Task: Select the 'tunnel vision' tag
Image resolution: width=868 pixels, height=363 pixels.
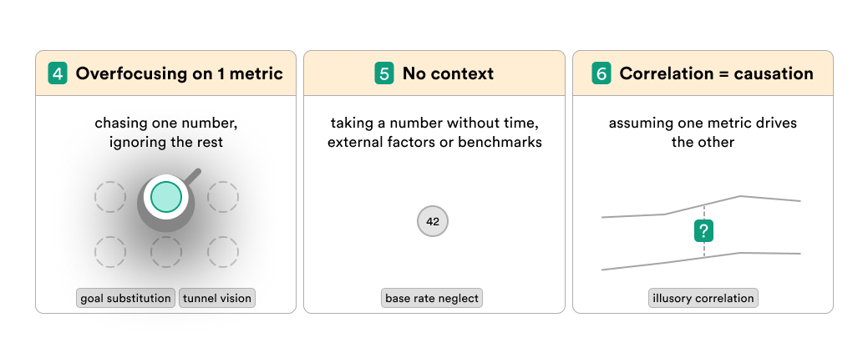Action: click(x=217, y=298)
